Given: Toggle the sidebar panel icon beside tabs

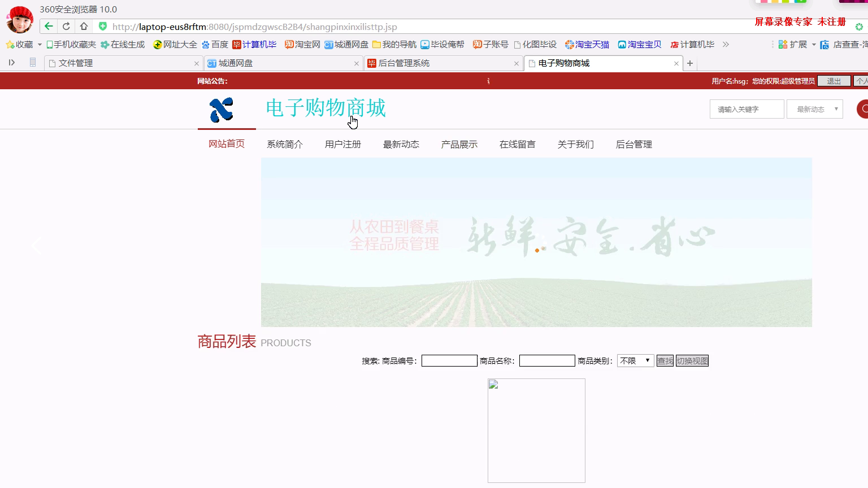Looking at the screenshot, I should point(11,63).
